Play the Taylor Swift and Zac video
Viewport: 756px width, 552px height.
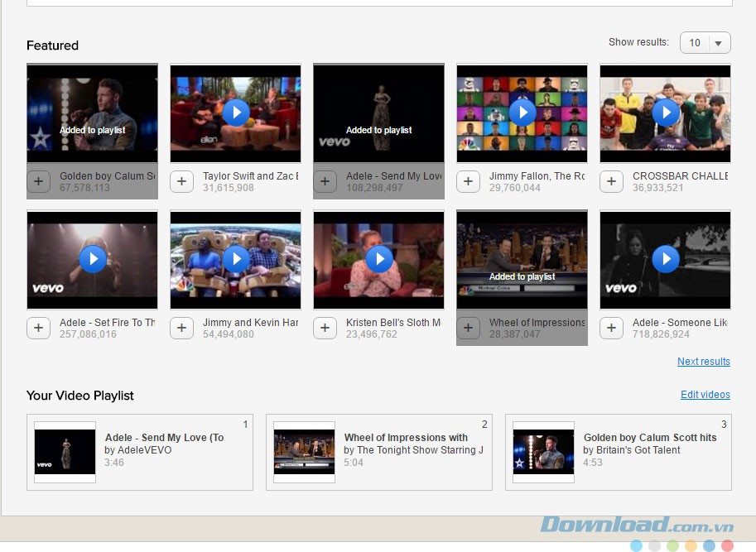(x=236, y=113)
